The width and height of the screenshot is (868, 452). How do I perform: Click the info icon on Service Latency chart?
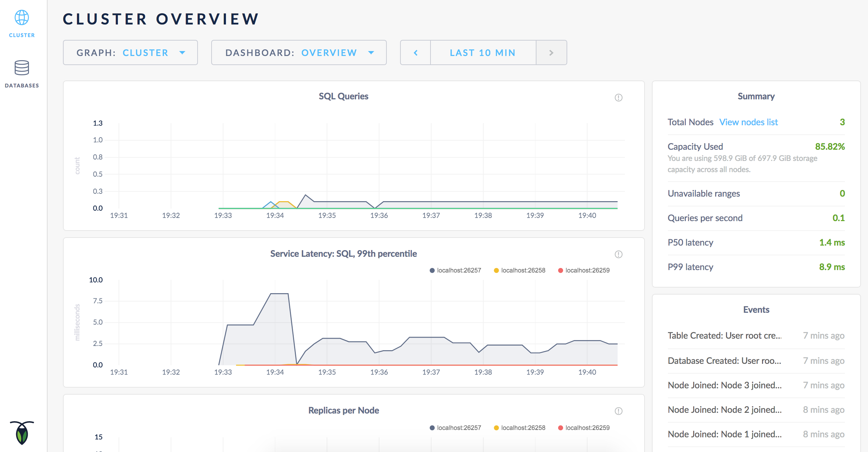click(x=618, y=255)
